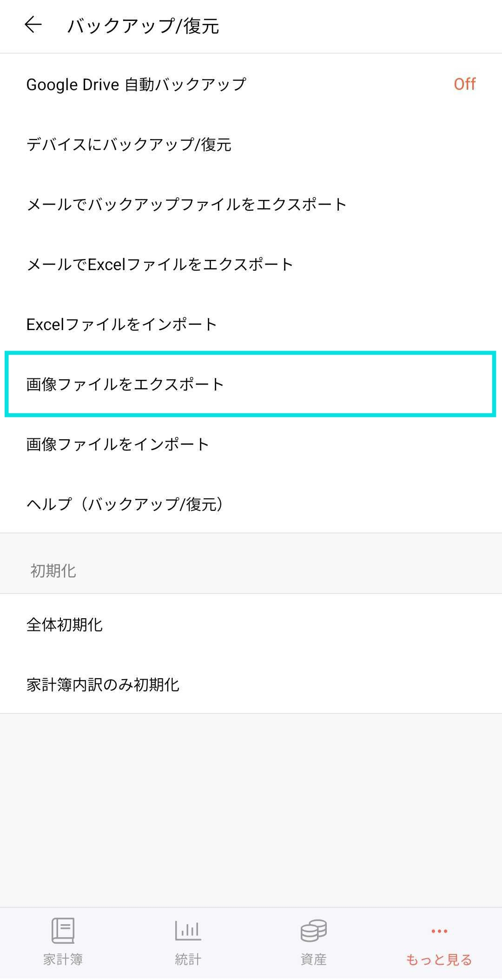The width and height of the screenshot is (502, 980).
Task: Tap 画像ファイルをインポート
Action: 118,444
